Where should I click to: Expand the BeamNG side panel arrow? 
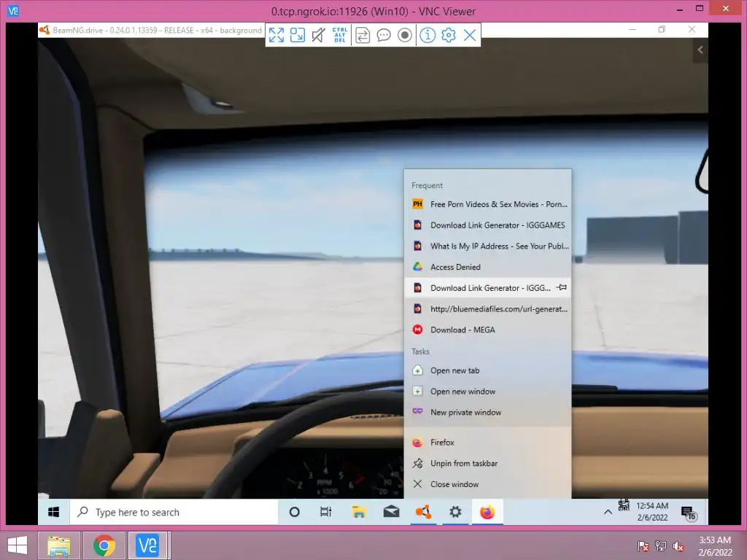(x=700, y=50)
